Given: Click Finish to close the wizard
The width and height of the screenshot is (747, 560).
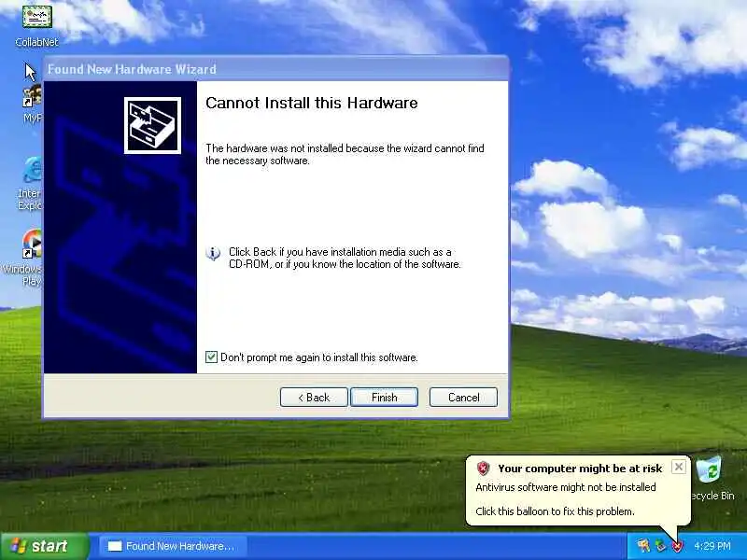Looking at the screenshot, I should 384,398.
